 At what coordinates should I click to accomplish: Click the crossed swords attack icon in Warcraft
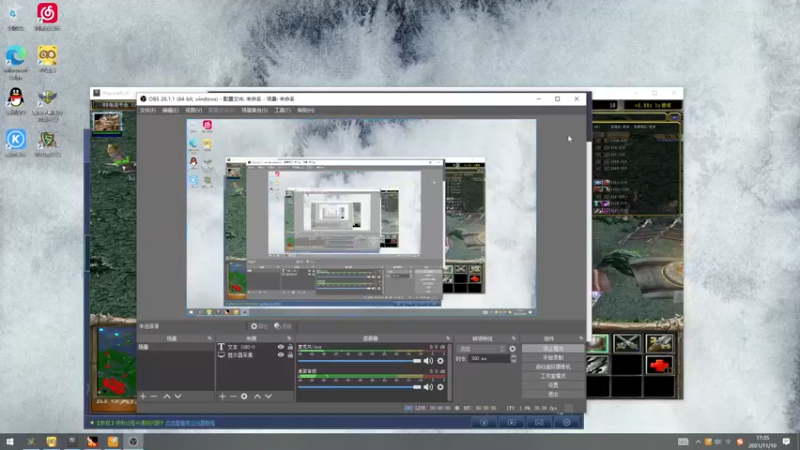627,343
